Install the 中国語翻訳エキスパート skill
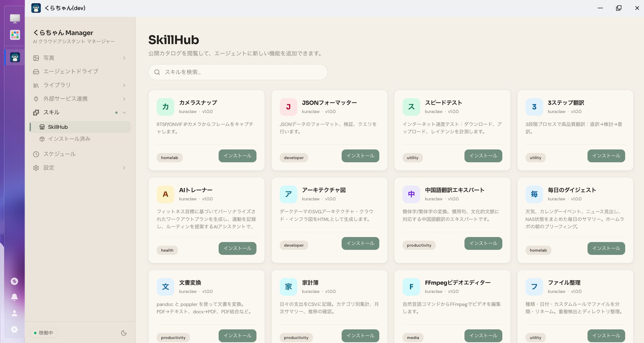644x343 pixels. [483, 243]
